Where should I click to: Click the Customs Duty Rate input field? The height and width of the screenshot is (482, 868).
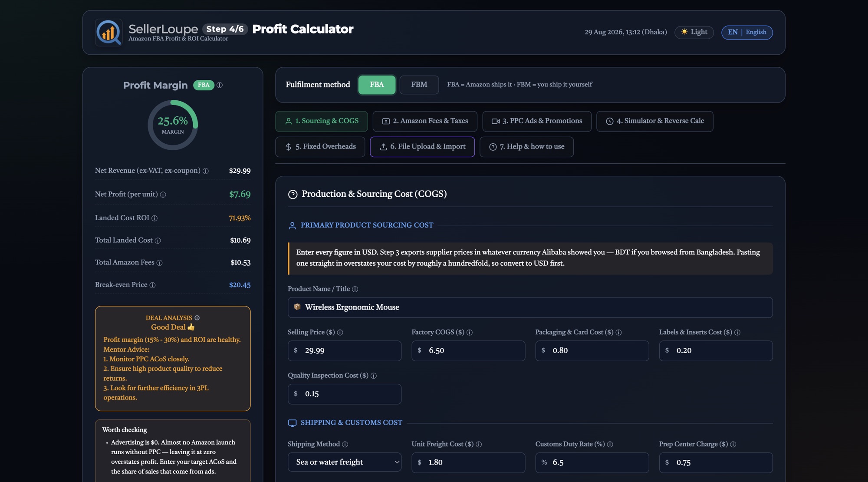tap(592, 462)
